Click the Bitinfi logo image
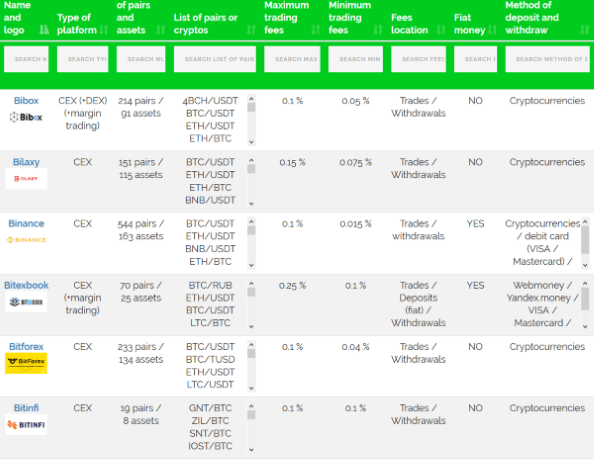594x459 pixels. [26, 425]
